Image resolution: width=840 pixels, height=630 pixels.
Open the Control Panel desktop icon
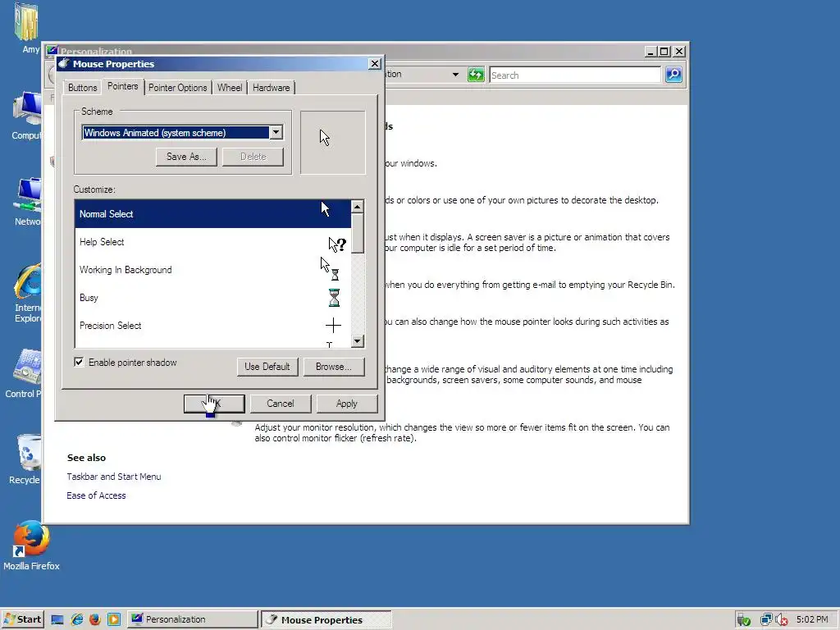click(25, 373)
